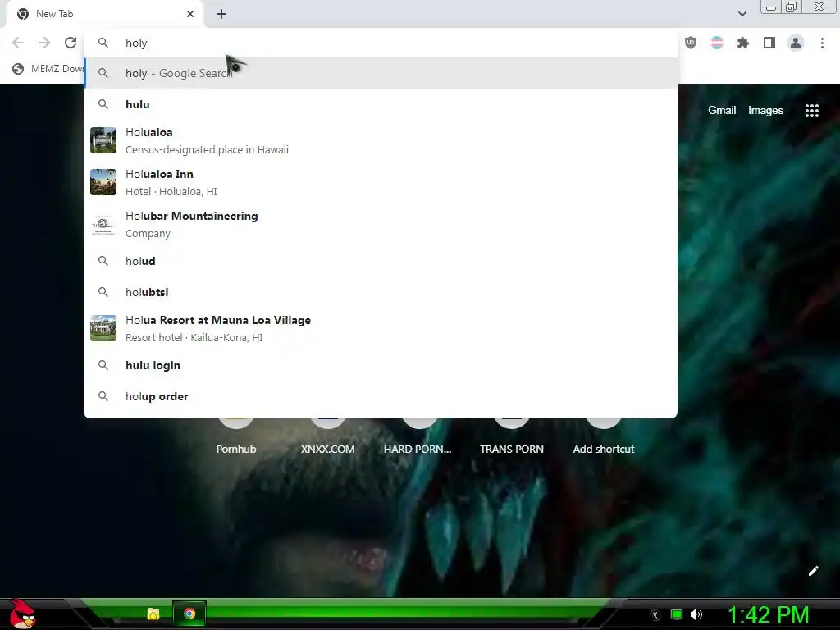This screenshot has height=630, width=840.
Task: Click the 1:42 PM taskbar clock
Action: (x=768, y=615)
